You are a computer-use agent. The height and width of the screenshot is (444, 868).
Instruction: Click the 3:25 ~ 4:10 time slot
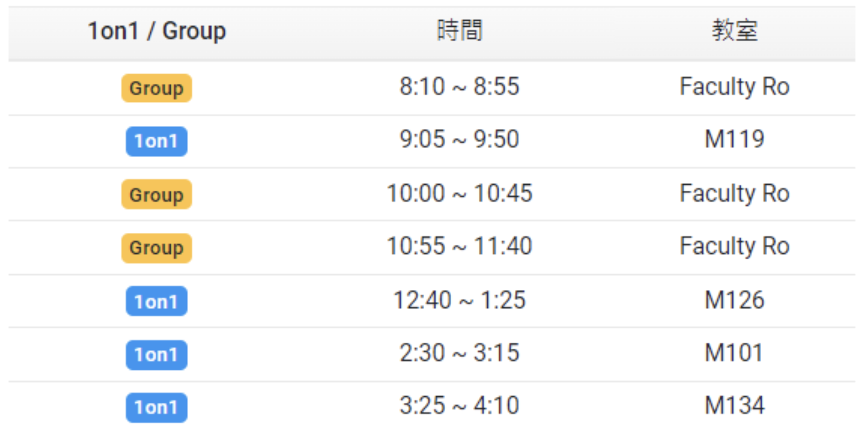point(459,405)
